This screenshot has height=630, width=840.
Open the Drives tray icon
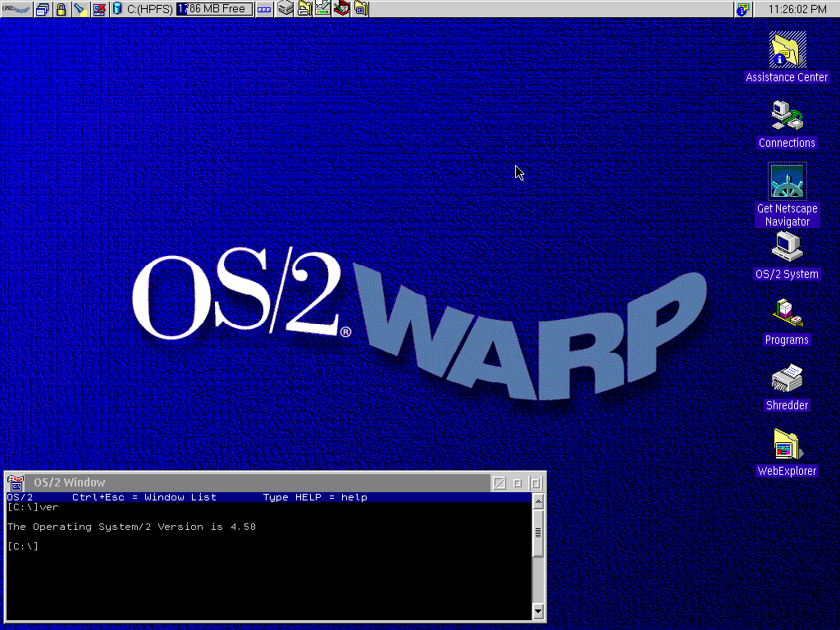tap(285, 9)
